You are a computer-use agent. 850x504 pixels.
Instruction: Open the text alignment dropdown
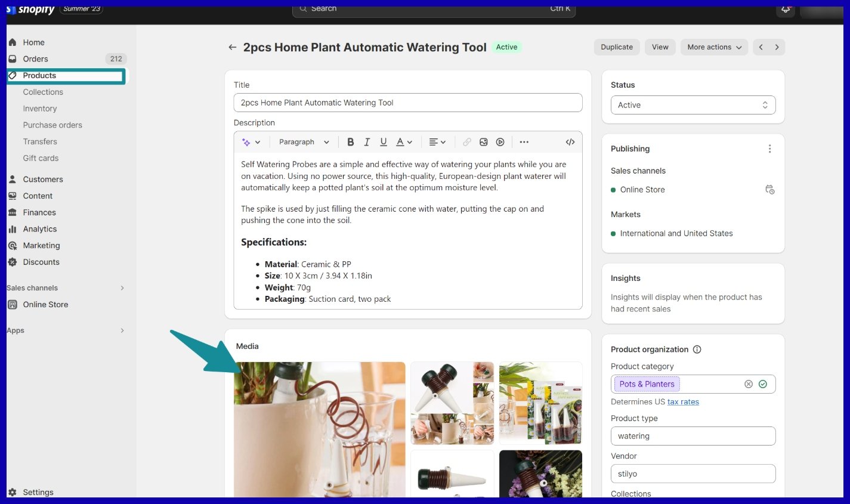[x=437, y=142]
